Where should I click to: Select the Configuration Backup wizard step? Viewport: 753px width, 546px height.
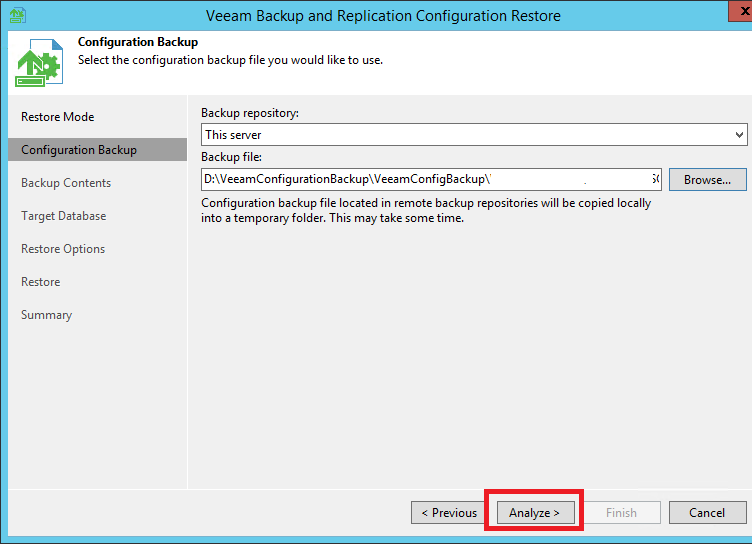point(97,150)
